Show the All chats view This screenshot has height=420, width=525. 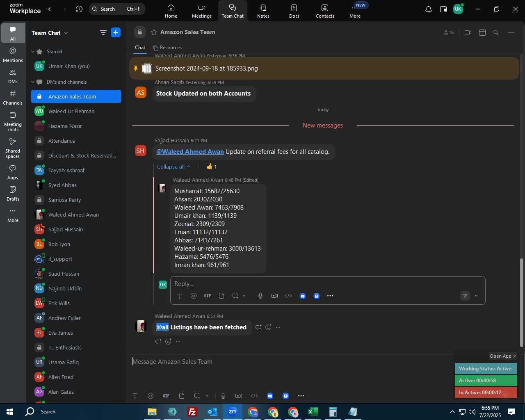click(13, 34)
